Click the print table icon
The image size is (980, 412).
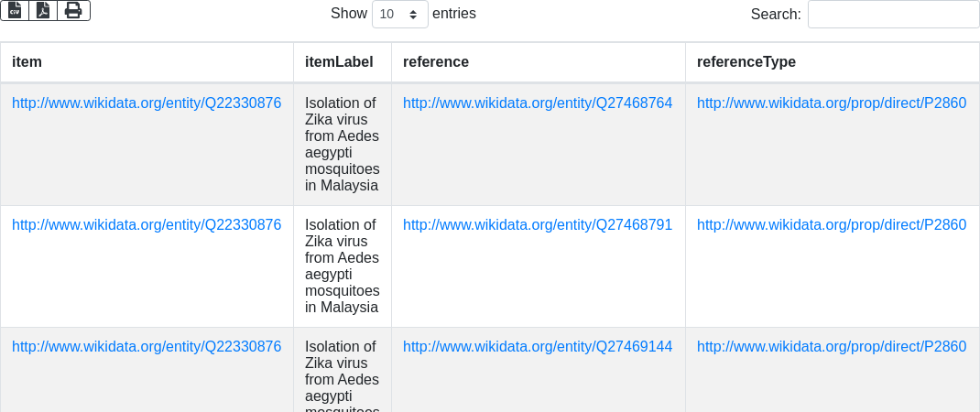pos(74,11)
